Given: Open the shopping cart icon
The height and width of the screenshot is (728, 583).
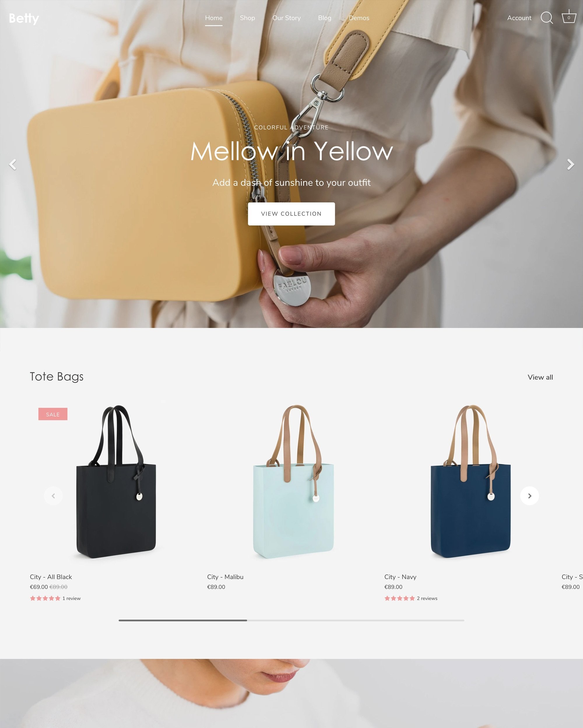Looking at the screenshot, I should click(x=568, y=18).
